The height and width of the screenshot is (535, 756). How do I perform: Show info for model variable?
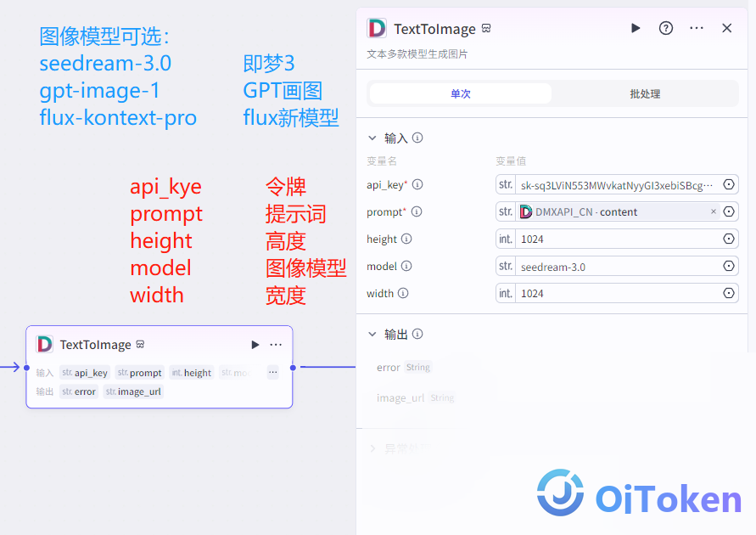pos(406,266)
